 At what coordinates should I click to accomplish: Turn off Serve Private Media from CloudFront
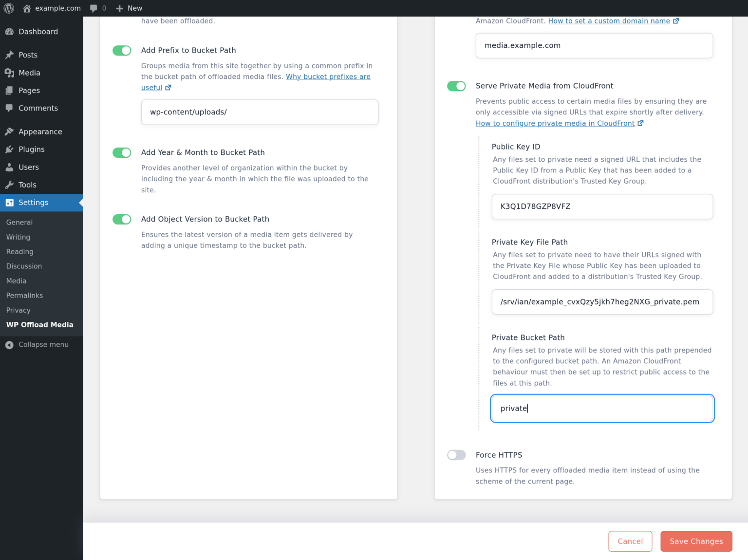456,86
